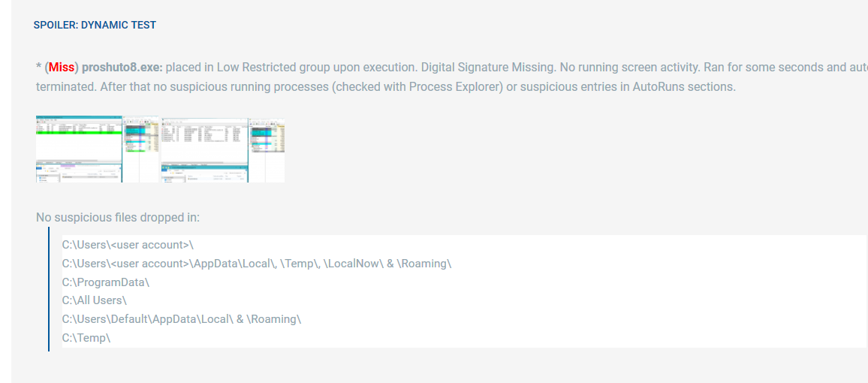Click the red "Miss" result label
Screen dimensions: 868x383
62,68
